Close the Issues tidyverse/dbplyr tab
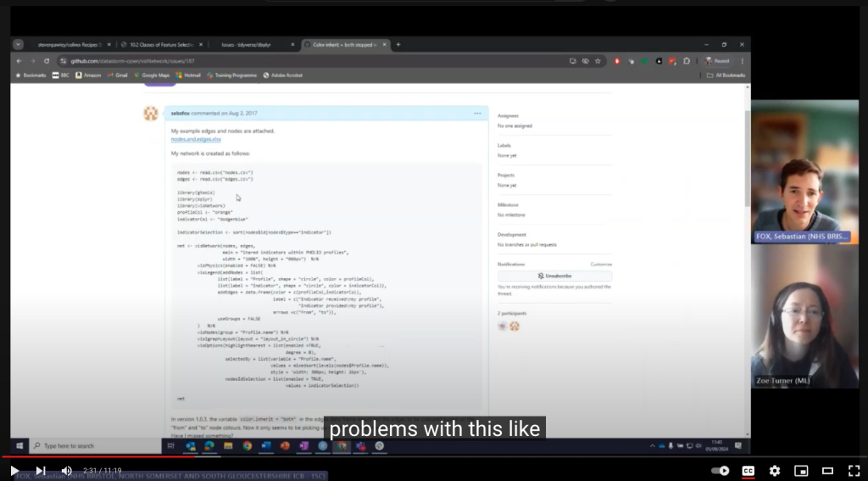Image resolution: width=868 pixels, height=481 pixels. (x=292, y=44)
